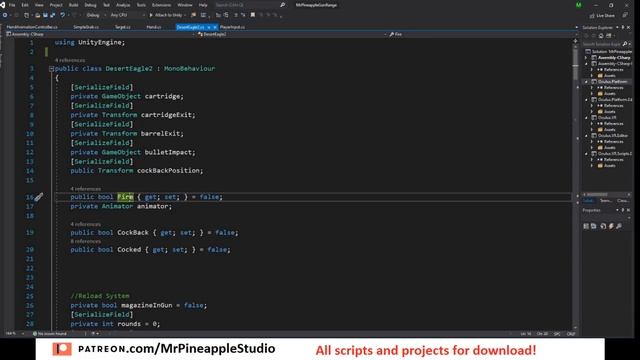Click the Save All toolbar icon

(53, 15)
